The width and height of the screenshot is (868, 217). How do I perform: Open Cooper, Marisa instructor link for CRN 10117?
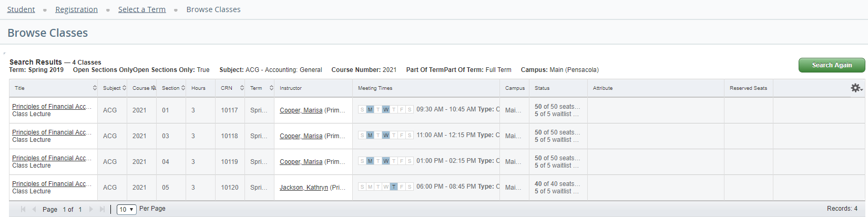(x=301, y=110)
